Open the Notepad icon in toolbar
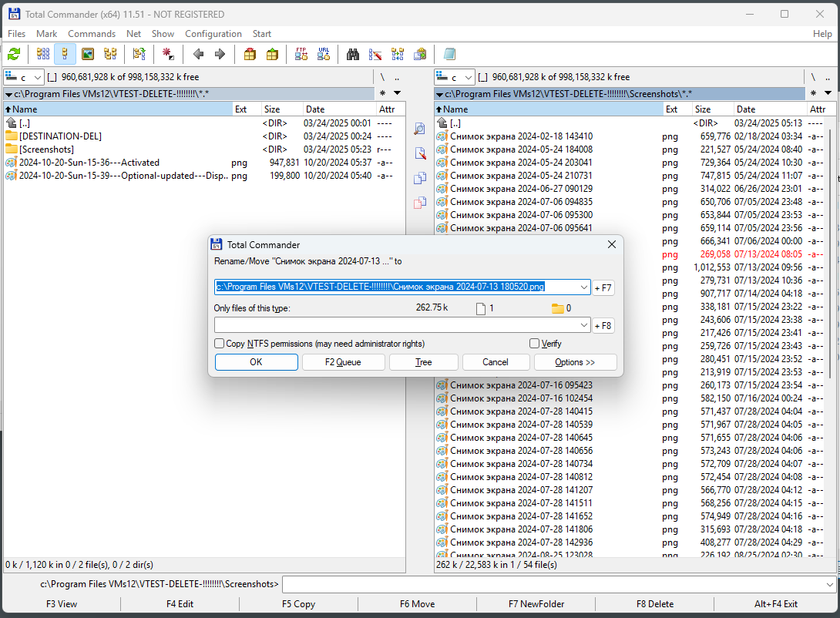840x618 pixels. [x=449, y=54]
